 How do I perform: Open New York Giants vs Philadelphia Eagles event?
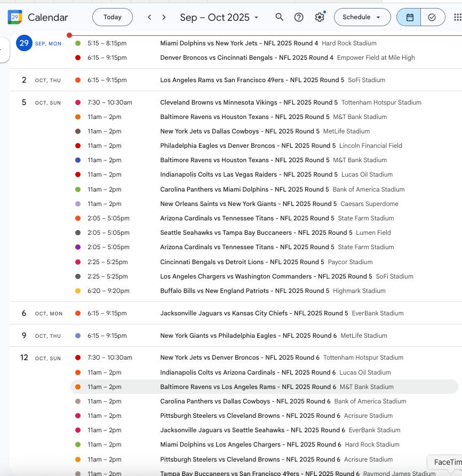coord(264,336)
